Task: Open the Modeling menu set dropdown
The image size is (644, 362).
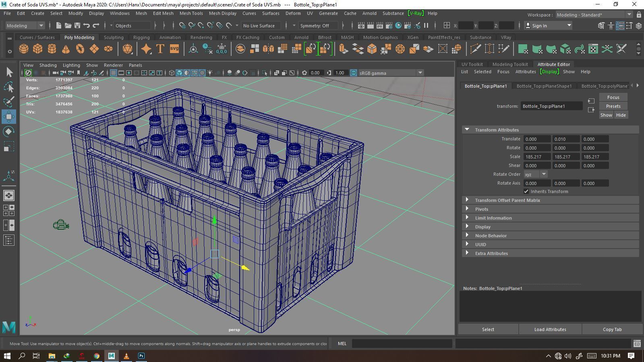Action: (25, 26)
